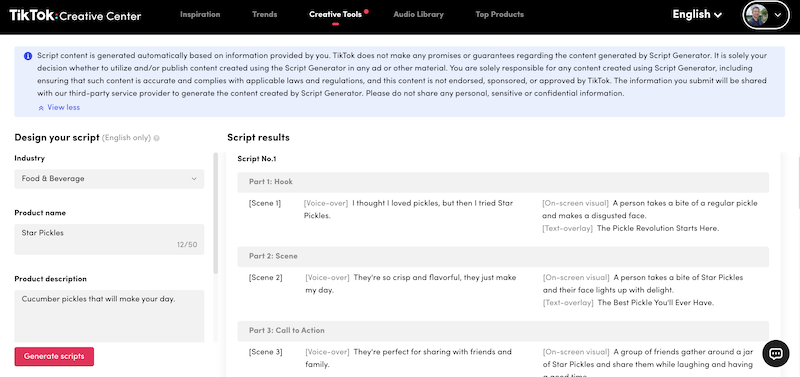Open the live chat support bubble icon
This screenshot has height=377, width=800.
(776, 354)
